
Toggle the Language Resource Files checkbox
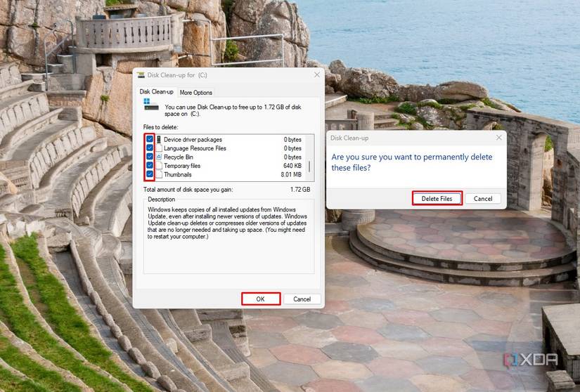[x=150, y=148]
